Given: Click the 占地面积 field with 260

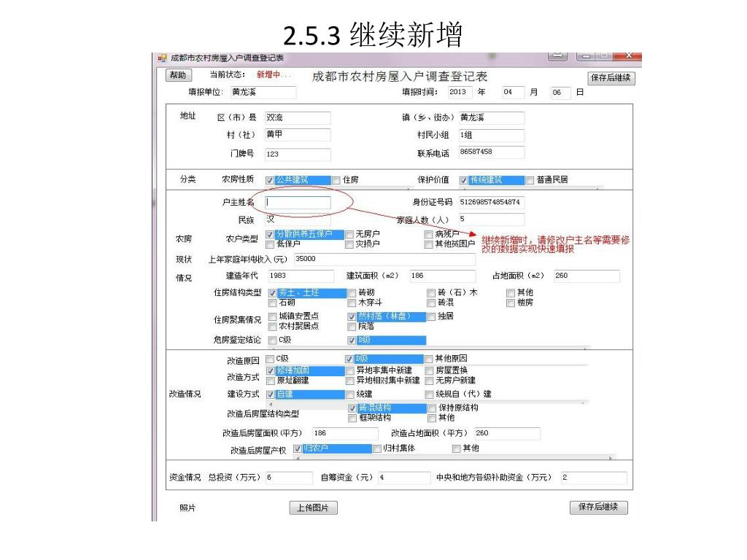Looking at the screenshot, I should point(587,276).
